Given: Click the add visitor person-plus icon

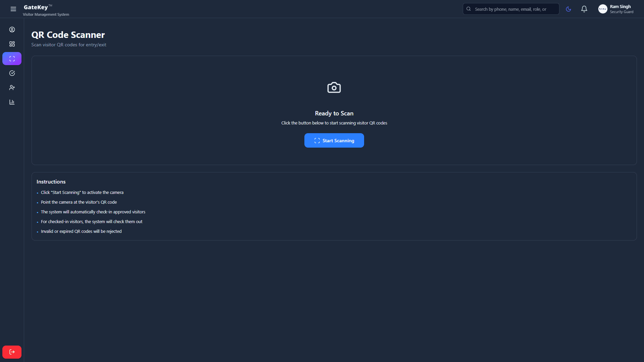Looking at the screenshot, I should 12,88.
